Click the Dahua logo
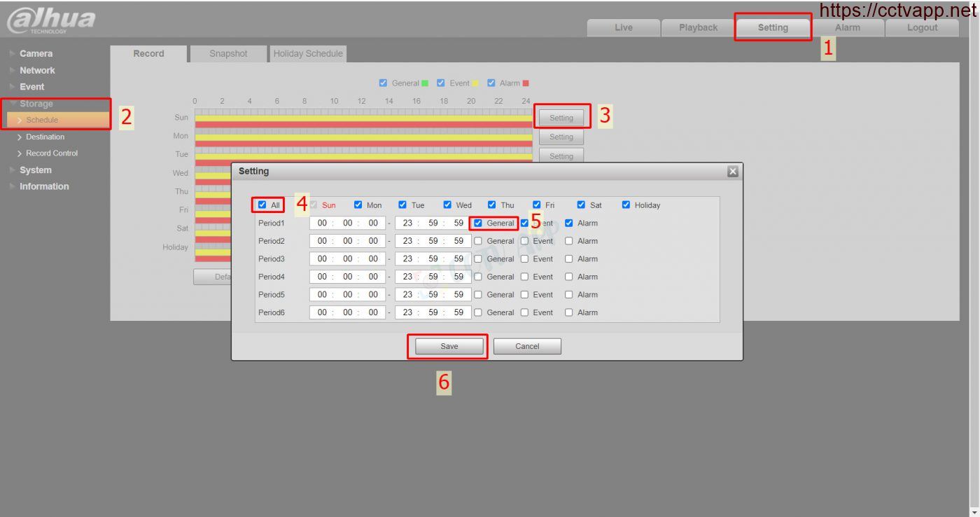 (x=50, y=20)
